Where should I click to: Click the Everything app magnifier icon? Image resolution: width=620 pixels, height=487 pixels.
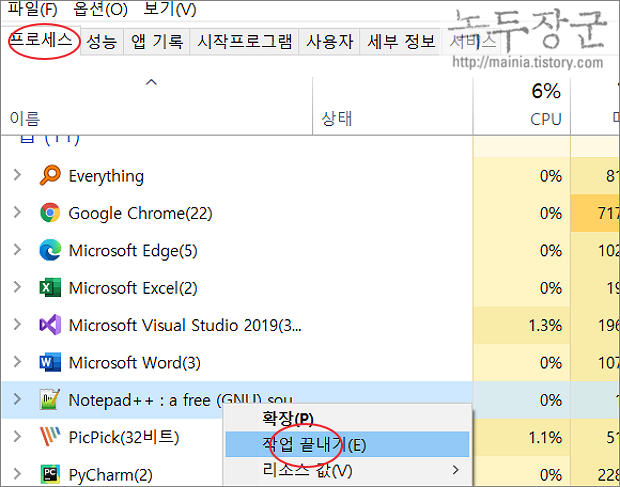point(50,175)
